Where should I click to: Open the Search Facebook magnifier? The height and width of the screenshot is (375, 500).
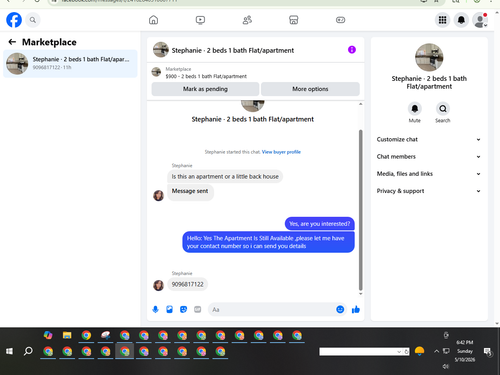(33, 20)
